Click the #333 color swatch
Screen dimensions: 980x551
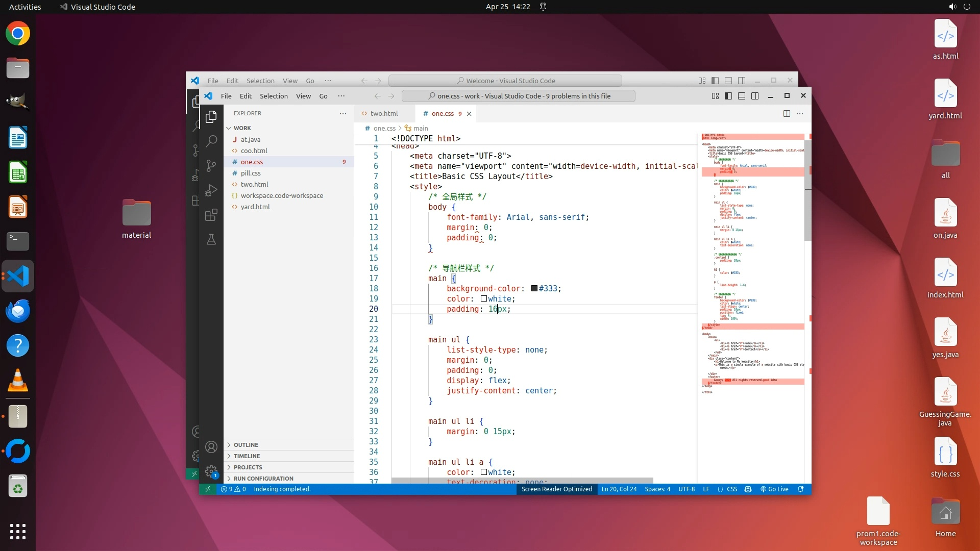[x=534, y=288]
